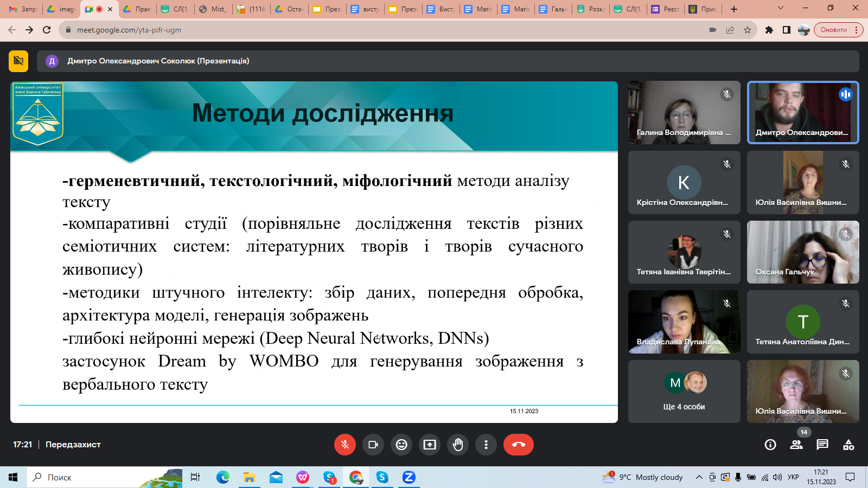The image size is (868, 488).
Task: Open meeting details info icon
Action: (770, 445)
